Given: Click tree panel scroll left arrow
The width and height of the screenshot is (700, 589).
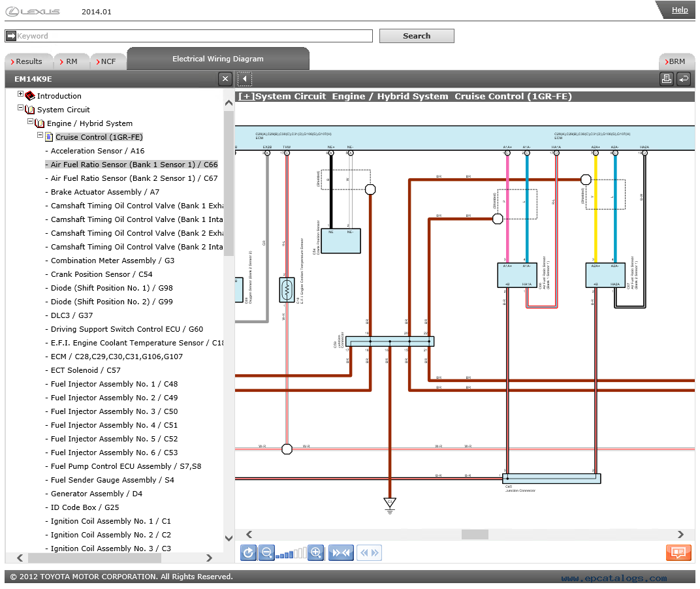Looking at the screenshot, I should tap(20, 558).
